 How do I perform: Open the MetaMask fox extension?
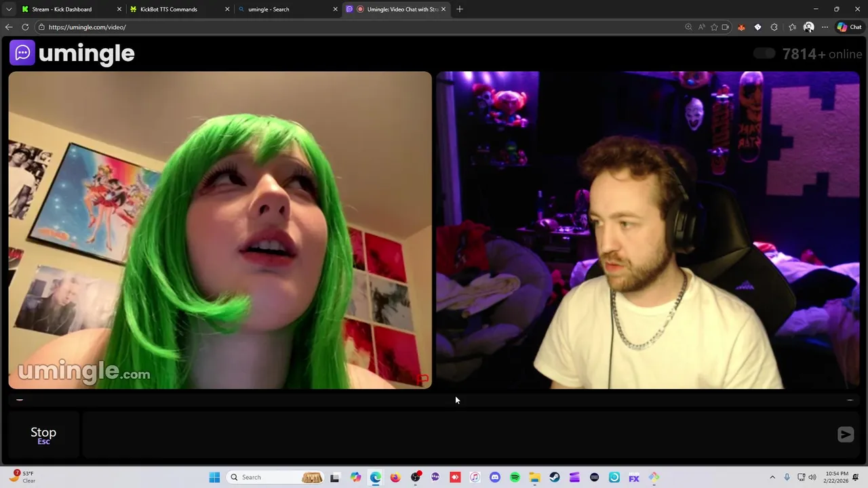pyautogui.click(x=741, y=27)
